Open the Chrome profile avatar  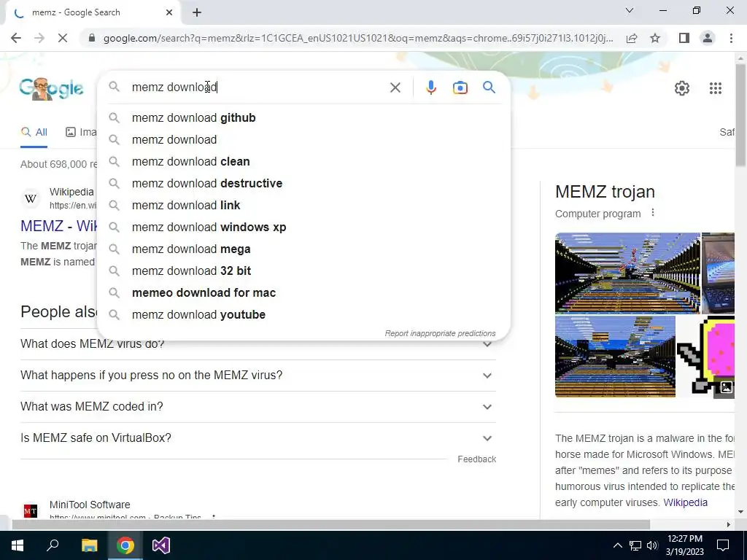[708, 38]
